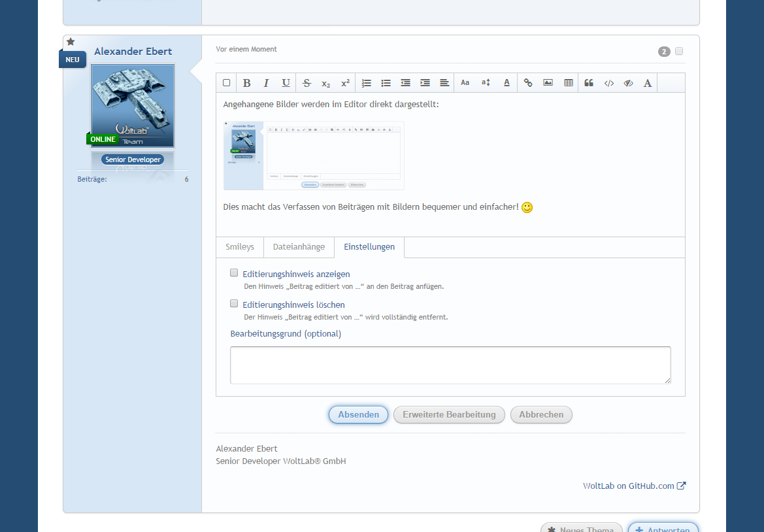Image resolution: width=764 pixels, height=532 pixels.
Task: Switch to the Smileys tab
Action: pos(240,247)
